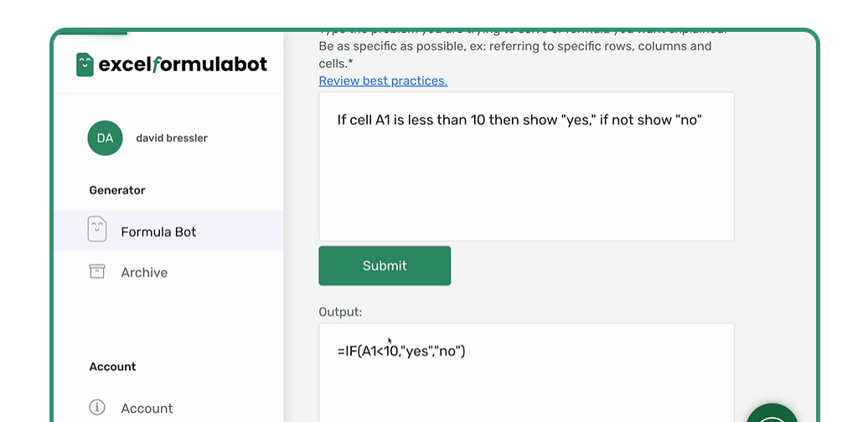This screenshot has height=422, width=868.
Task: Click the Generator section heading
Action: [x=117, y=190]
